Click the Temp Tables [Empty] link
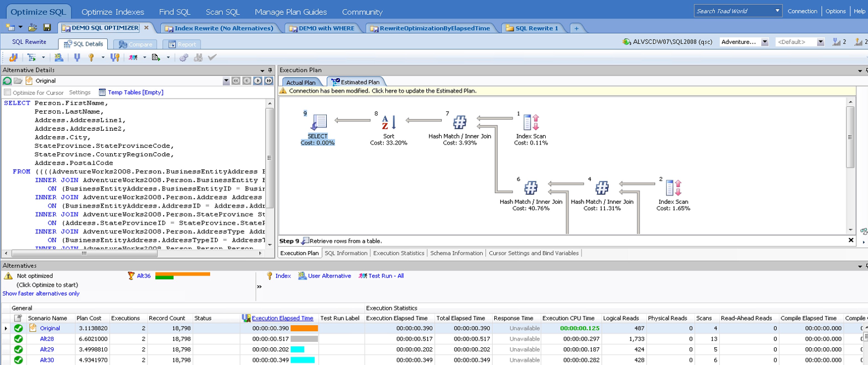Screen dimensions: 868x365 tap(135, 92)
